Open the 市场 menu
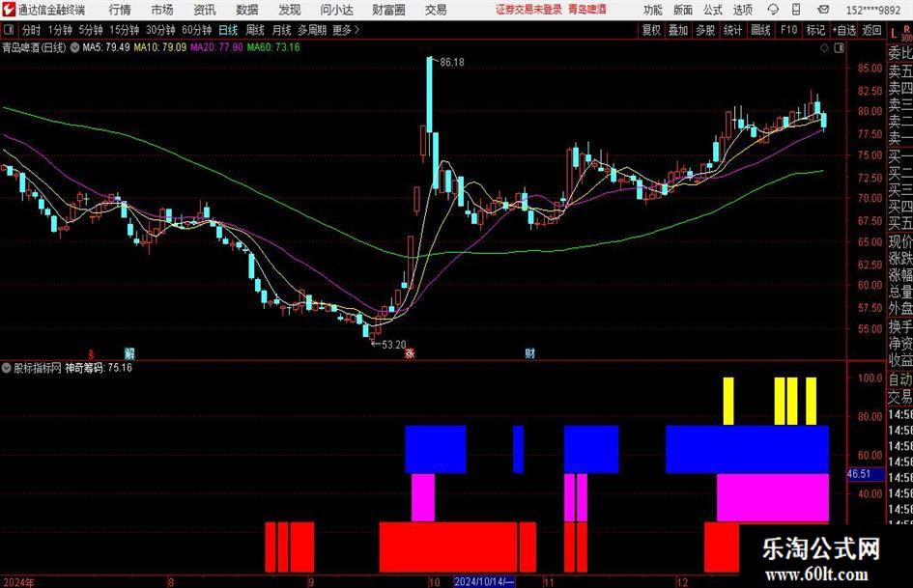913x588 pixels. tap(162, 10)
